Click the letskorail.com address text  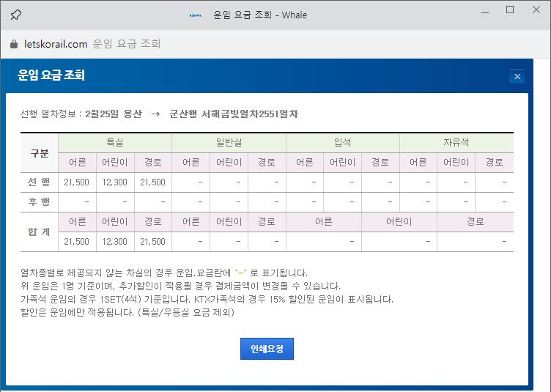(x=56, y=44)
